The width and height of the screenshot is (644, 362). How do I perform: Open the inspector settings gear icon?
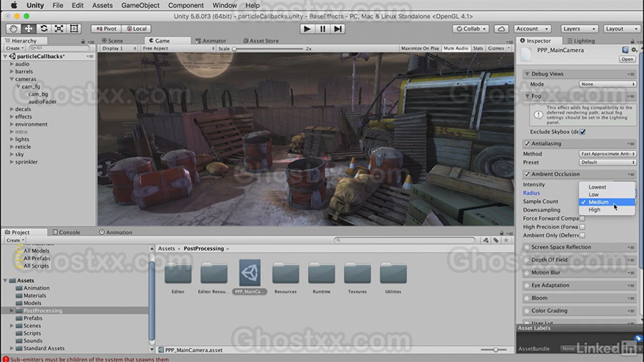point(634,50)
